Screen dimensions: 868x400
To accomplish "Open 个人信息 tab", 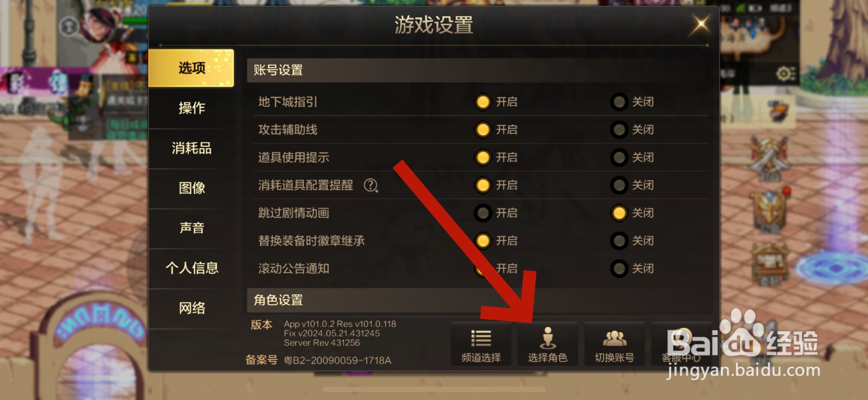I will click(192, 268).
